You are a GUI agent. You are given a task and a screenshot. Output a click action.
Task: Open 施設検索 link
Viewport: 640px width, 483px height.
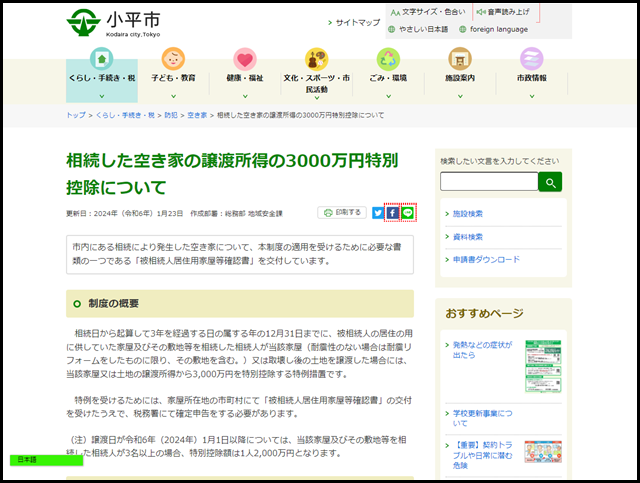click(x=468, y=214)
